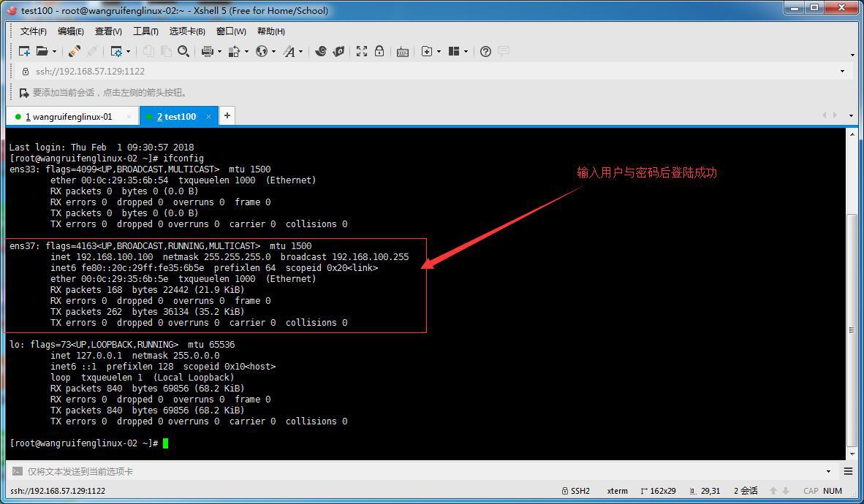
Task: Click the SSH2 status bar entry
Action: tap(575, 491)
